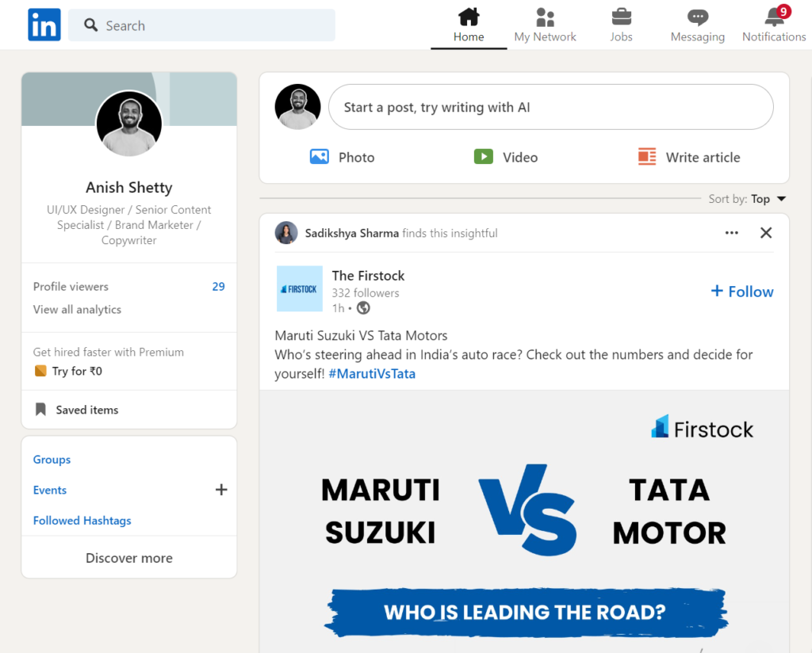This screenshot has width=812, height=653.
Task: Click Anish Shetty's sidebar profile picture
Action: coord(129,124)
